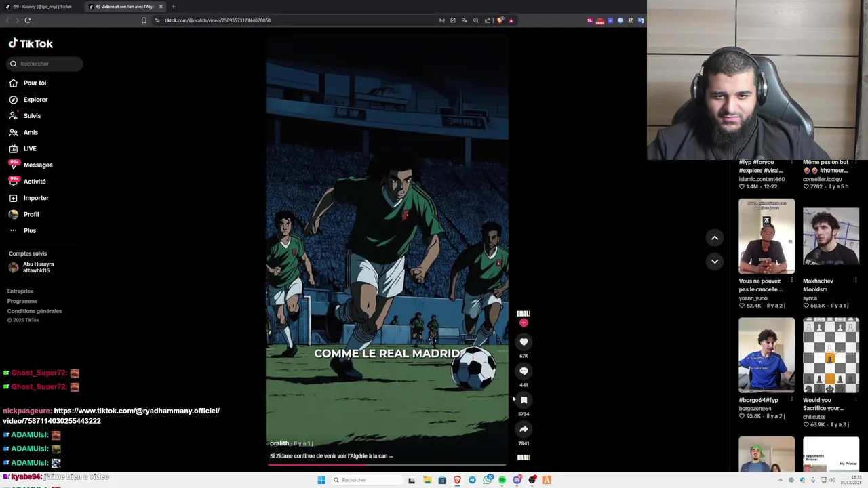Open Spotify from the taskbar
Viewport: 868px width, 488px height.
[x=502, y=480]
